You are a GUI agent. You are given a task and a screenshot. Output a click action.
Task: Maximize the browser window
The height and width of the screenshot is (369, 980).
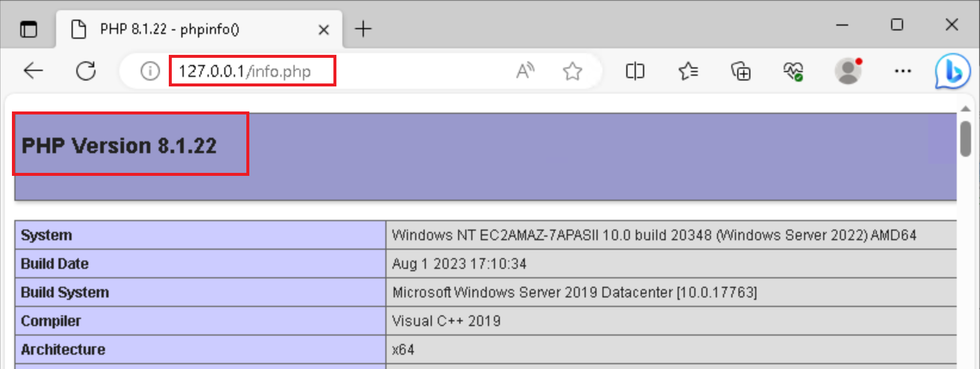point(897,24)
